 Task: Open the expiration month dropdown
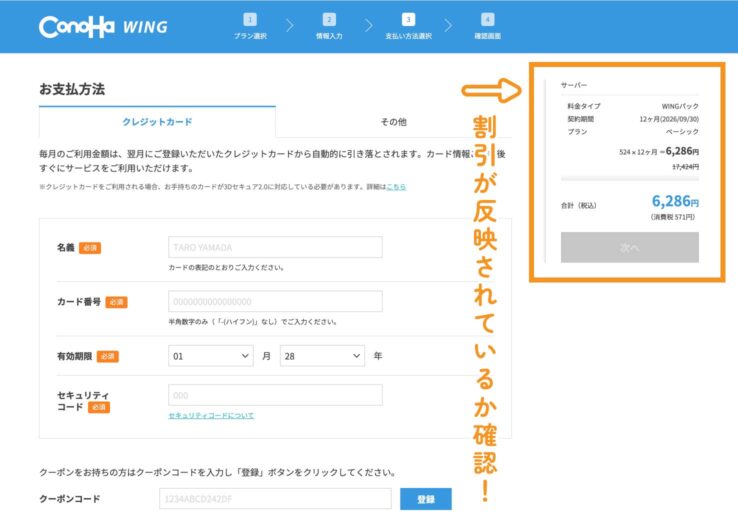(211, 355)
